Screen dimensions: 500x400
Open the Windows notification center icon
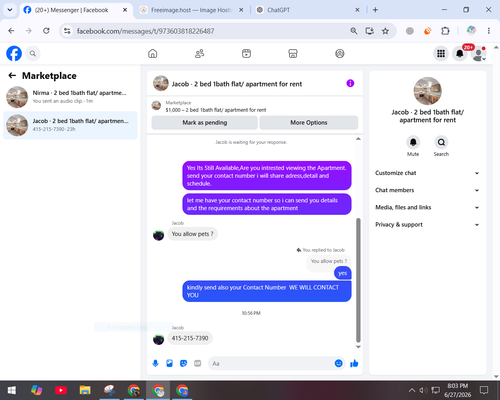484,390
